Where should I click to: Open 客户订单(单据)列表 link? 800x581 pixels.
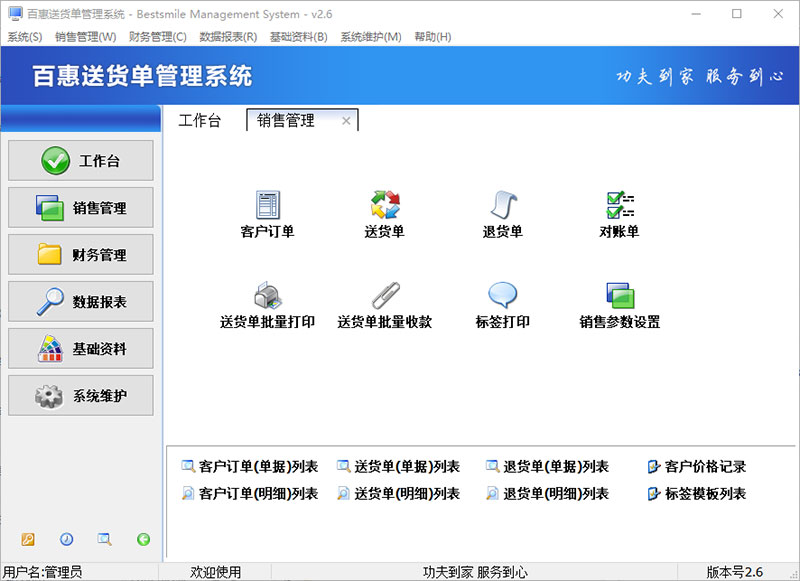249,467
